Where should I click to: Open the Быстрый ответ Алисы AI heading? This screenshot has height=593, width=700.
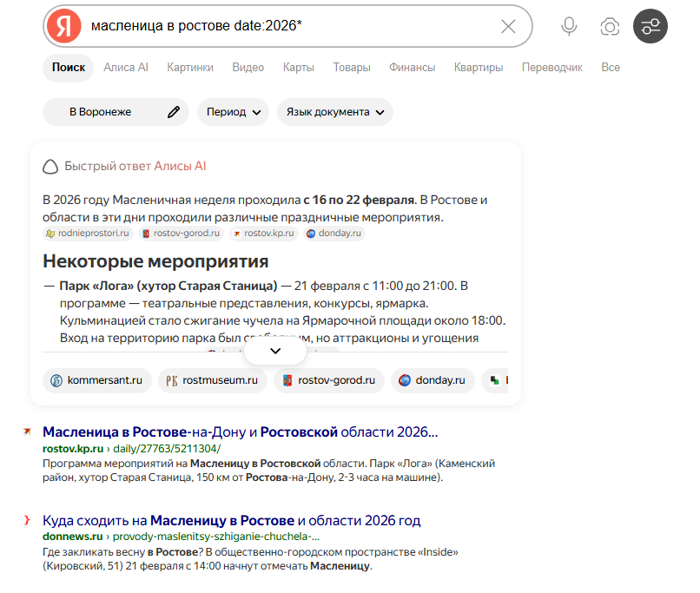tap(135, 166)
